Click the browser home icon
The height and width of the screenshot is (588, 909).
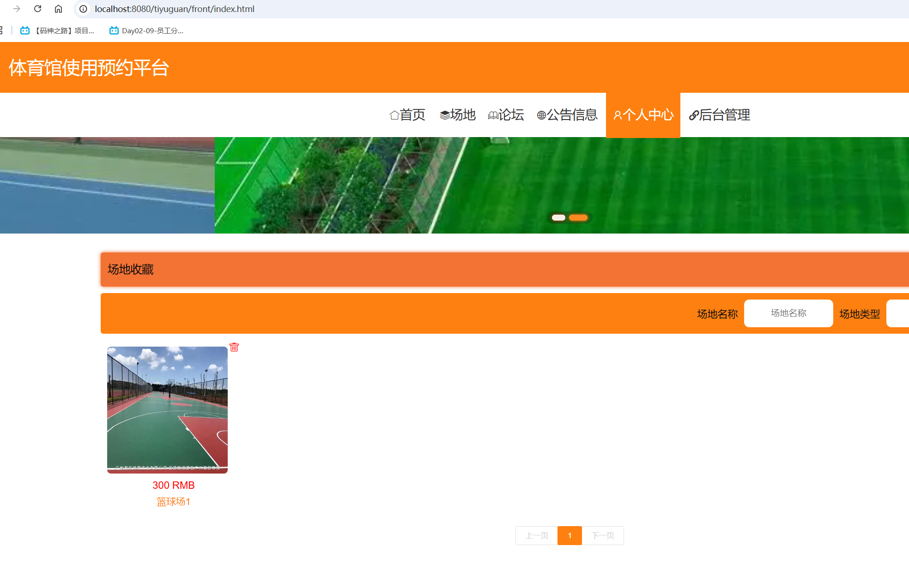tap(58, 9)
